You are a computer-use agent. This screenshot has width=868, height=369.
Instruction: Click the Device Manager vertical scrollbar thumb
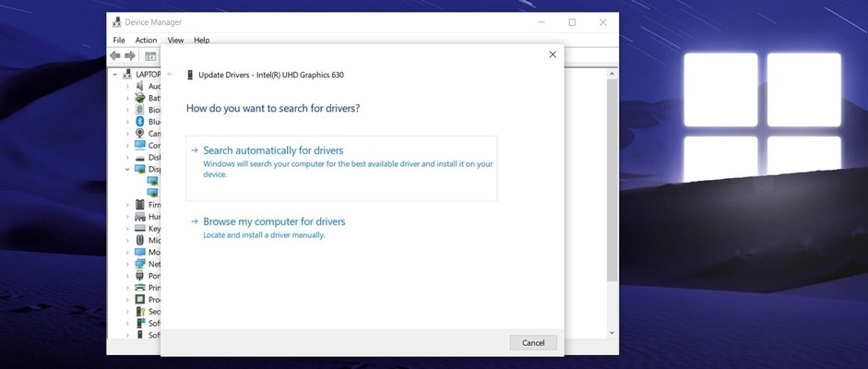612,180
